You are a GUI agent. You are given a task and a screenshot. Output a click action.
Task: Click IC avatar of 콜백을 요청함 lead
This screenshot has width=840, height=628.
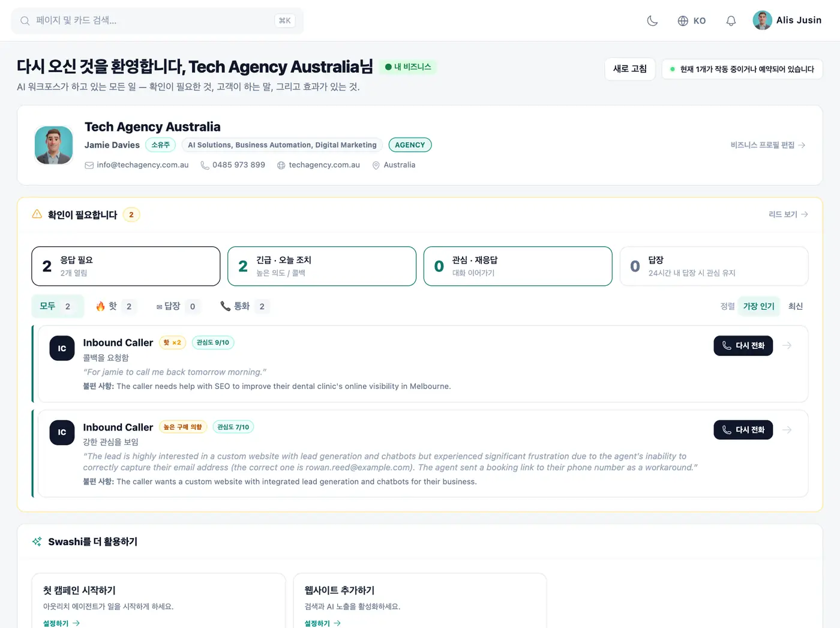point(62,348)
